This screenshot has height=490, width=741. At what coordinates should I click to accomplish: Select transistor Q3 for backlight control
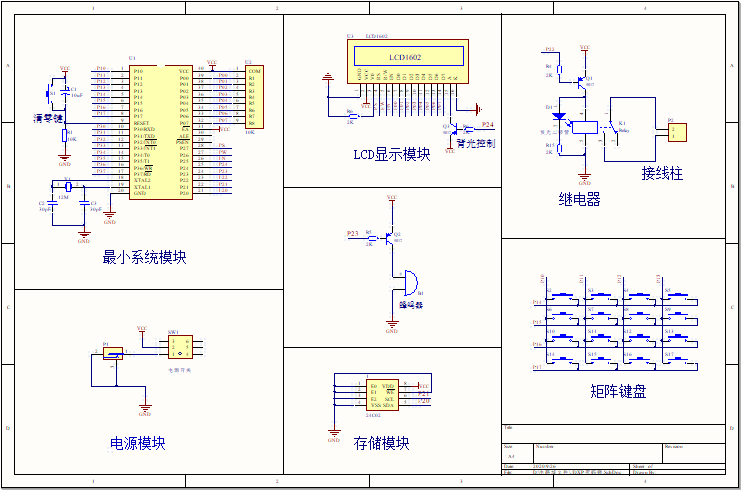pos(453,129)
